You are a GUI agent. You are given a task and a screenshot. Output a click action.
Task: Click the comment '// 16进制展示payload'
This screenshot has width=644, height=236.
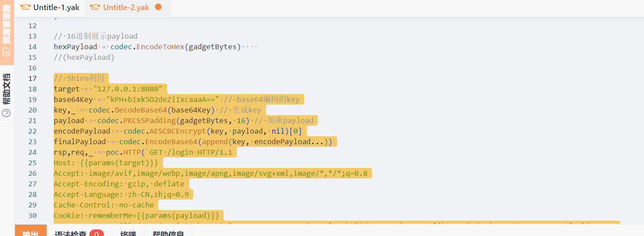pos(96,36)
